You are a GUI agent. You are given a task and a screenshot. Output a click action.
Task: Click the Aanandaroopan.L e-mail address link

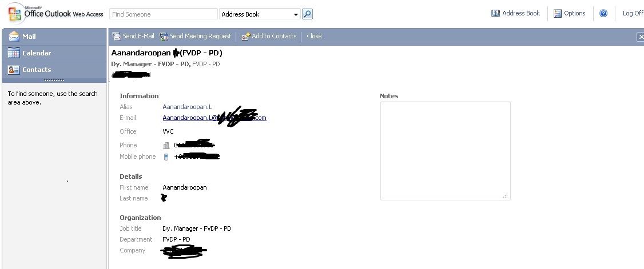[x=214, y=118]
